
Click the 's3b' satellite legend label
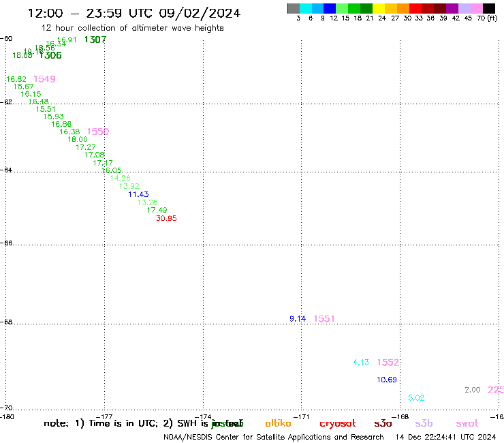click(424, 423)
